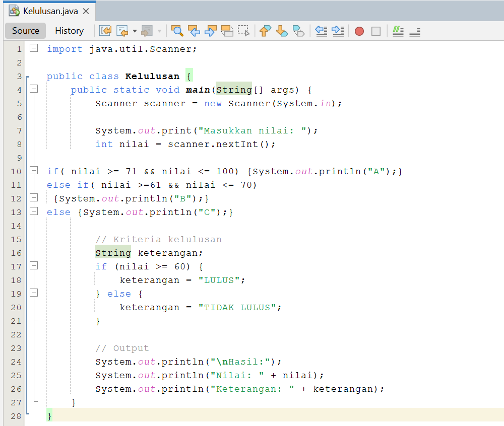Screen dimensions: 504x426
Task: Open the Back history dropdown arrow
Action: 135,31
